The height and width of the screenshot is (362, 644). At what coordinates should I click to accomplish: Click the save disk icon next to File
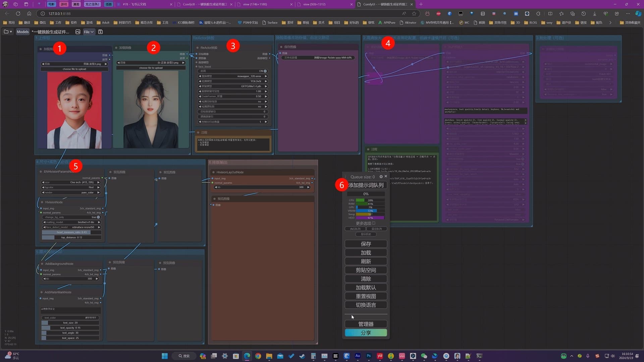pos(100,32)
